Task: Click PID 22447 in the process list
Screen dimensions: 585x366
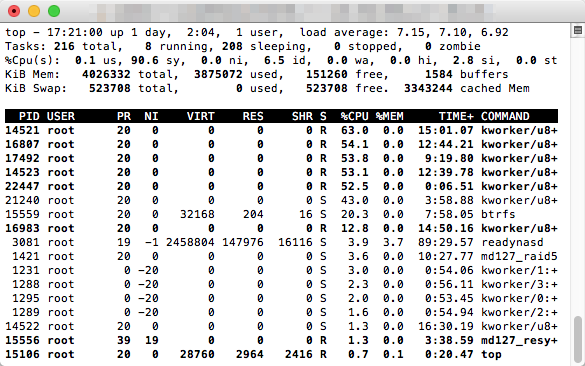Action: (x=22, y=187)
